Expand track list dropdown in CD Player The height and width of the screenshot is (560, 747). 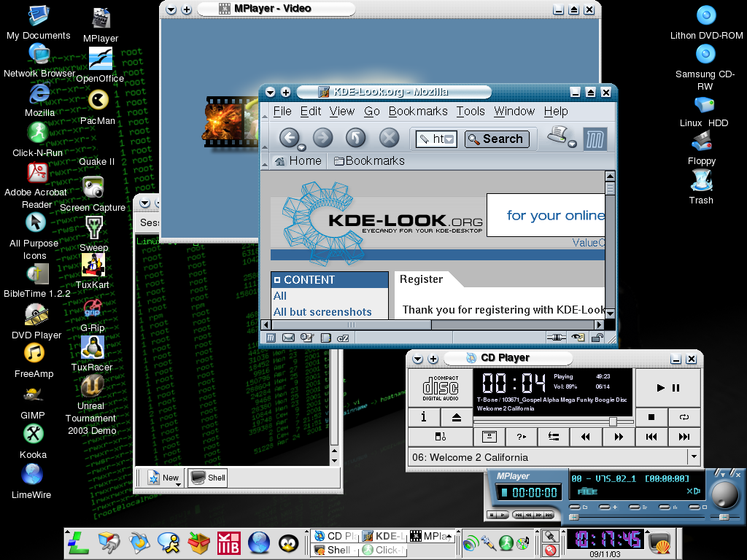coord(694,456)
